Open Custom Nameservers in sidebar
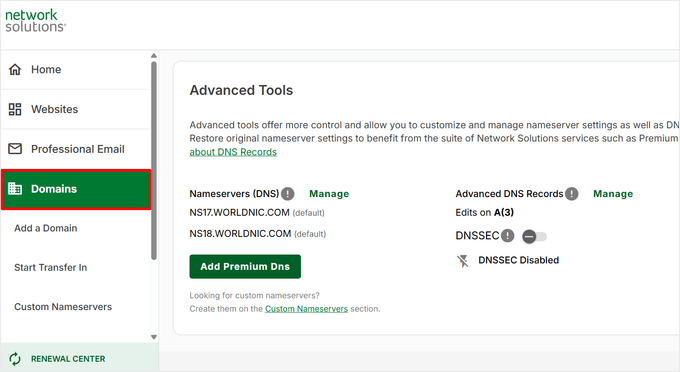680x372 pixels. [x=63, y=307]
